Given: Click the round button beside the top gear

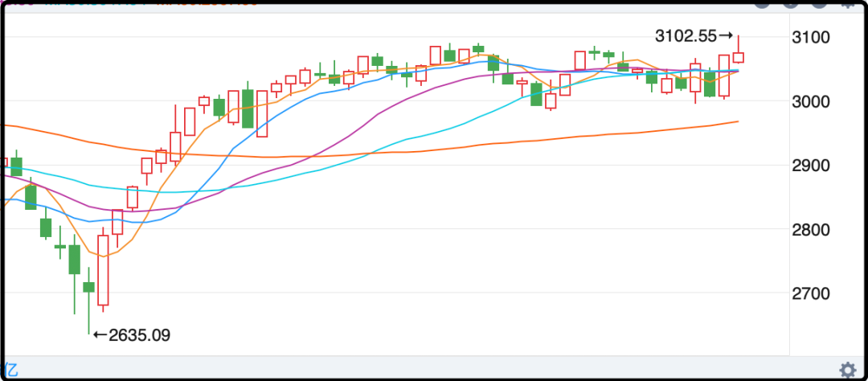Looking at the screenshot, I should (817, 4).
